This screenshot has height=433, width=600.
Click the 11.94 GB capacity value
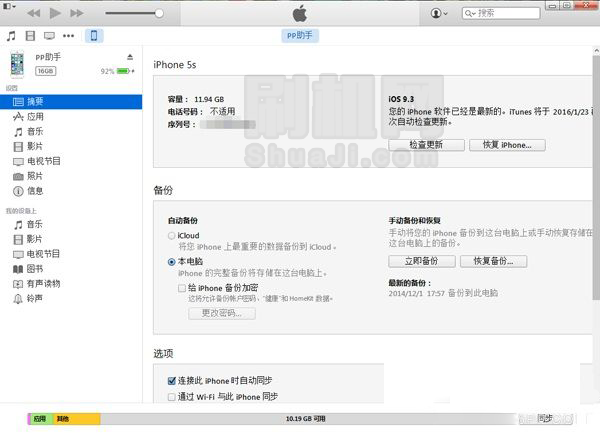[x=209, y=99]
